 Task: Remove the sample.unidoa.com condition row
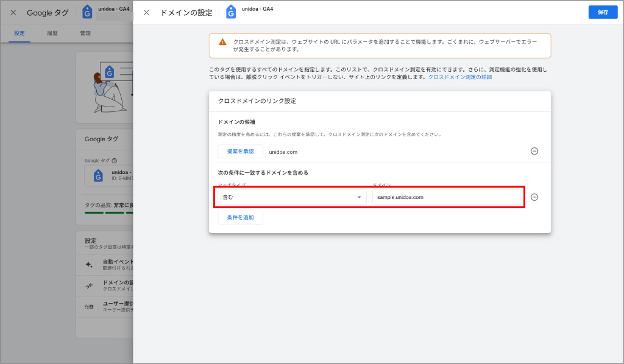click(534, 197)
